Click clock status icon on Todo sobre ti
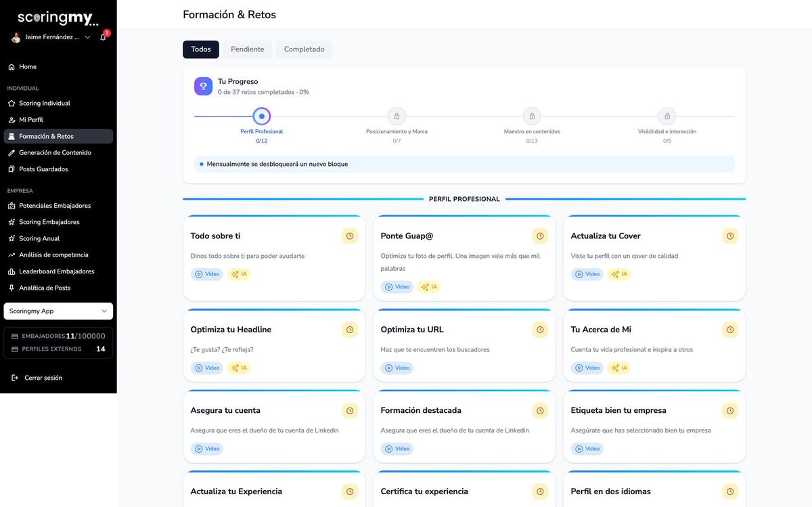The width and height of the screenshot is (812, 507). pyautogui.click(x=350, y=236)
